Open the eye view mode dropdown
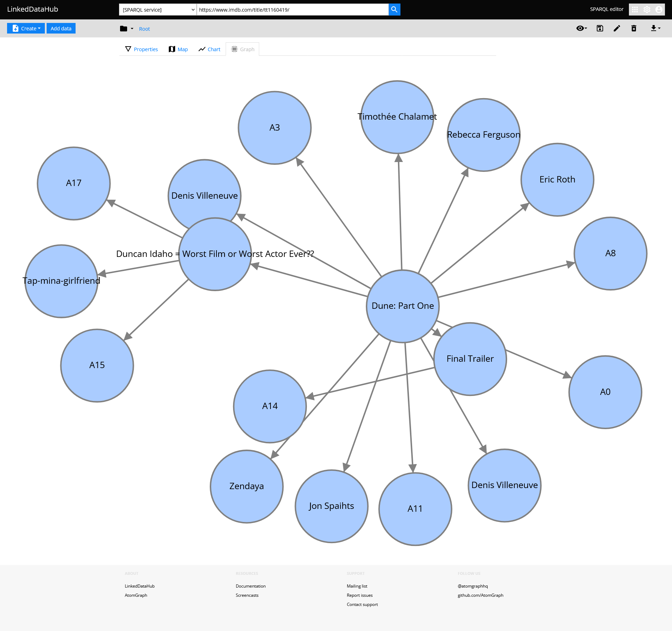Viewport: 672px width, 631px height. (x=582, y=28)
